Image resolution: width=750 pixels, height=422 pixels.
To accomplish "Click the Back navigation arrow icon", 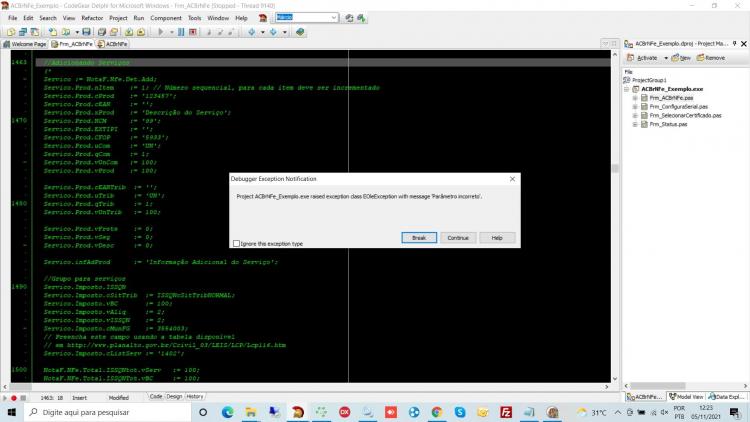I will click(x=252, y=32).
